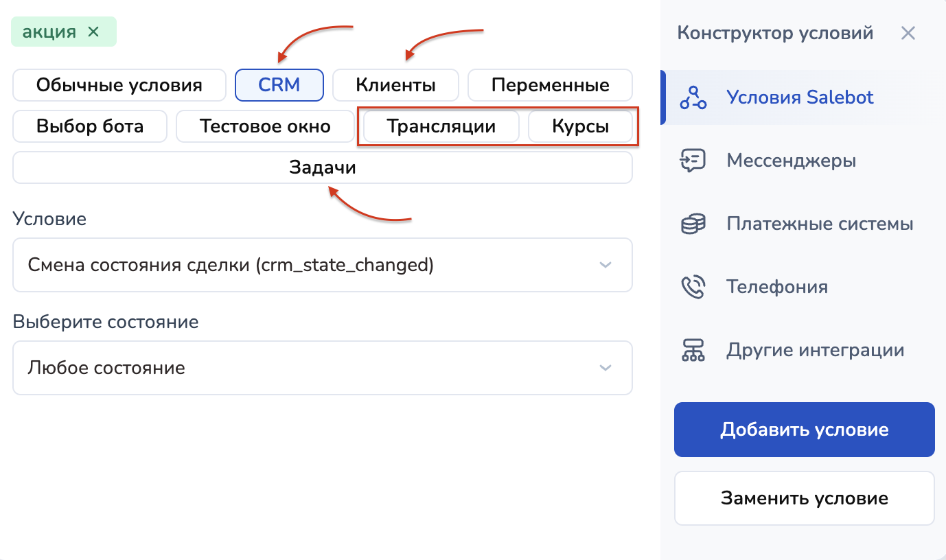
Task: Switch to the Трансляции tab
Action: [x=441, y=126]
